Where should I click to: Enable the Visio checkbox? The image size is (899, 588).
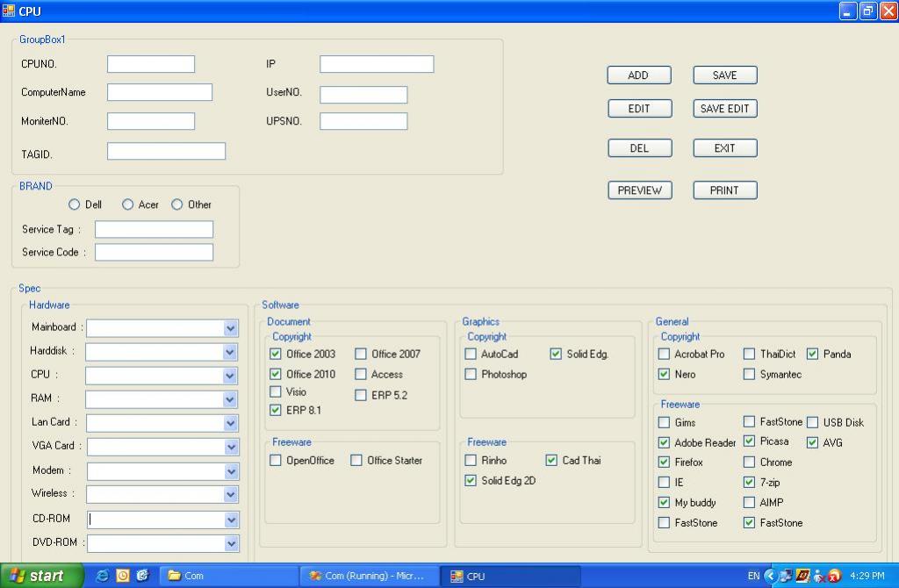276,392
